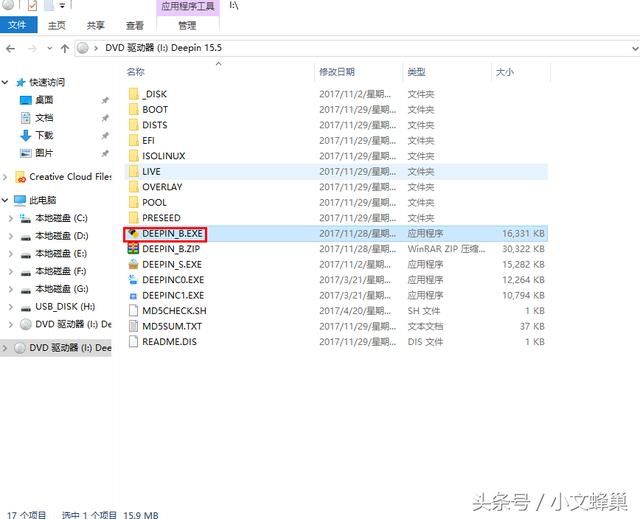Open the 文件 ribbon tab
Screen dimensions: 640x519
click(18, 25)
